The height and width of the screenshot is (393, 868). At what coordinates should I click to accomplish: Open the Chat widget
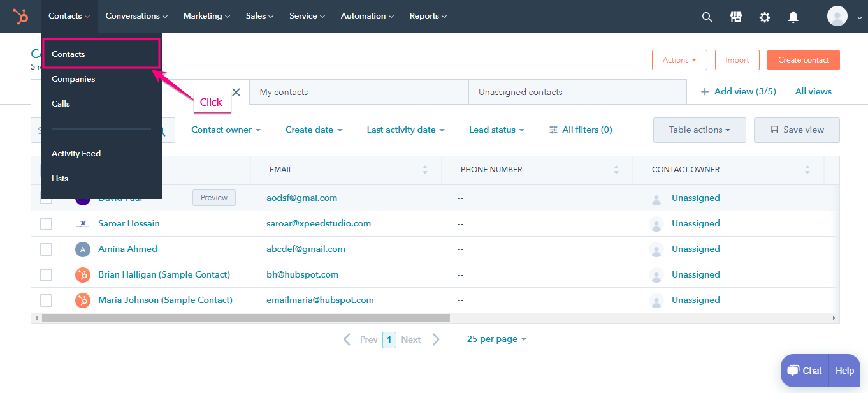(804, 370)
